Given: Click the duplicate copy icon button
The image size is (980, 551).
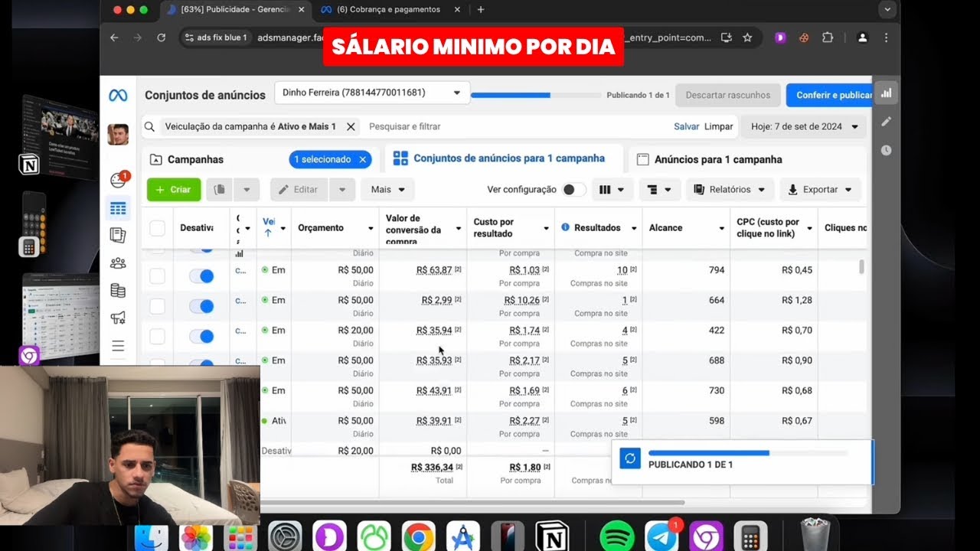Looking at the screenshot, I should pos(219,190).
